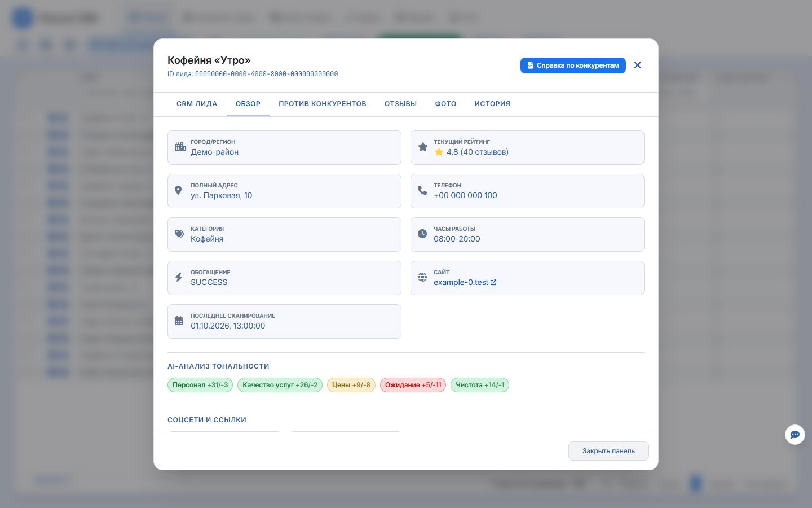Image resolution: width=812 pixels, height=508 pixels.
Task: Click the Персонал +31/-3 sentiment chip
Action: [x=200, y=385]
